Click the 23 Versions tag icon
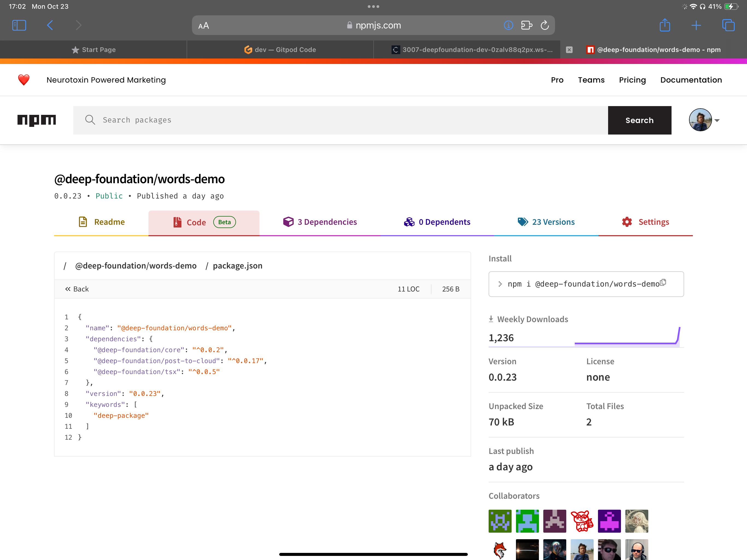The height and width of the screenshot is (560, 747). click(523, 222)
